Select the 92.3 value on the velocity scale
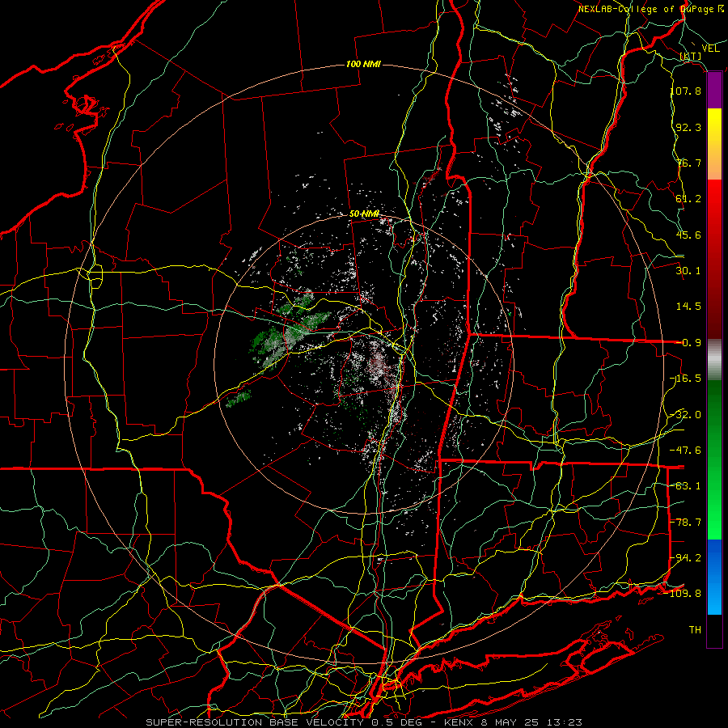728x728 pixels. tap(688, 127)
